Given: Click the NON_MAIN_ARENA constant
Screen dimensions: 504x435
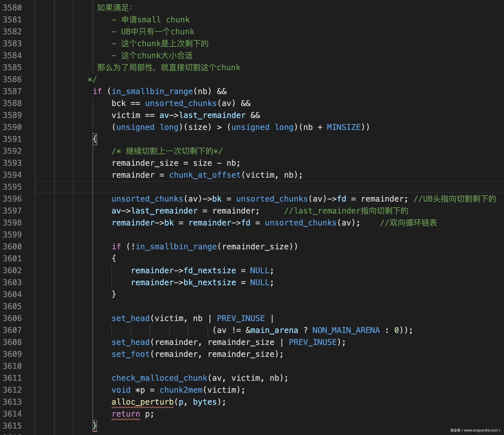Looking at the screenshot, I should click(x=346, y=330).
